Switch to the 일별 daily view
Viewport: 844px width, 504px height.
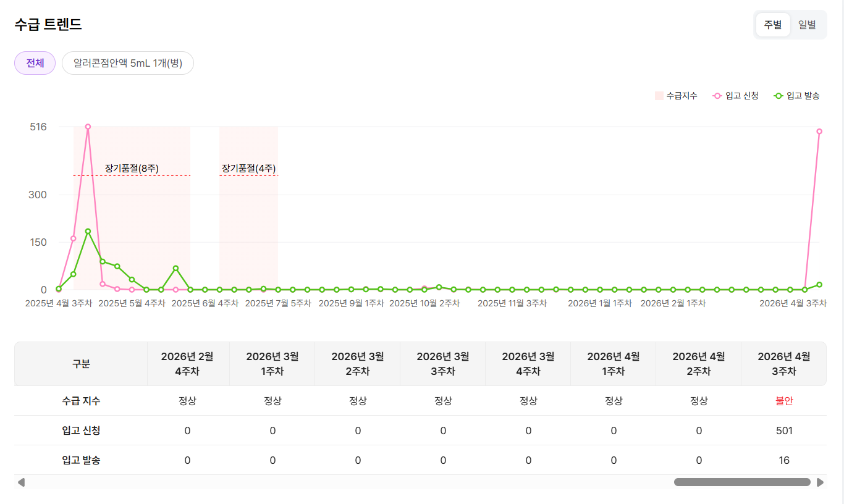pos(807,25)
